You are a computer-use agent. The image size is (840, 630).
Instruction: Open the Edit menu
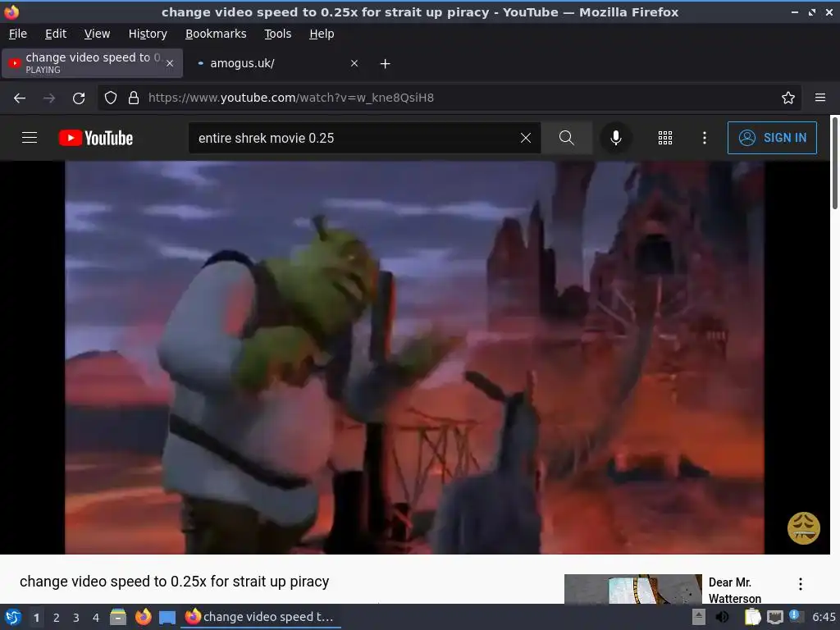pos(56,34)
